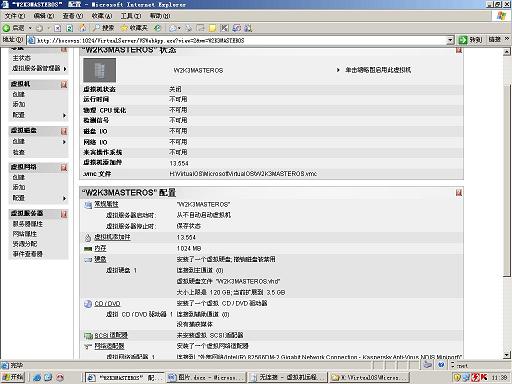Click the IE Back (后退) button
Screen dimensions: 512x384
click(14, 28)
